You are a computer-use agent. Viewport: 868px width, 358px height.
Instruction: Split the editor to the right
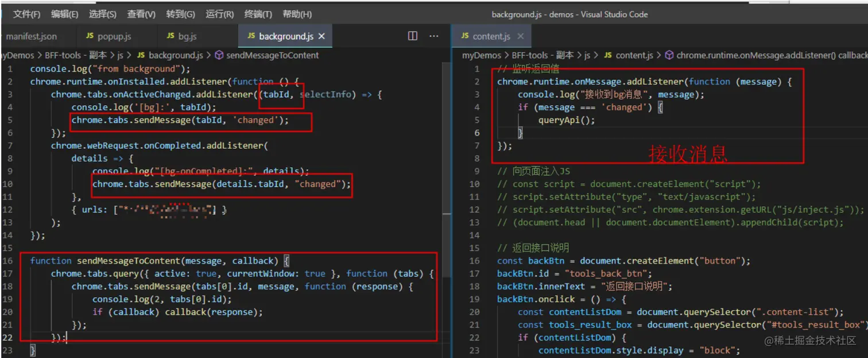point(413,36)
